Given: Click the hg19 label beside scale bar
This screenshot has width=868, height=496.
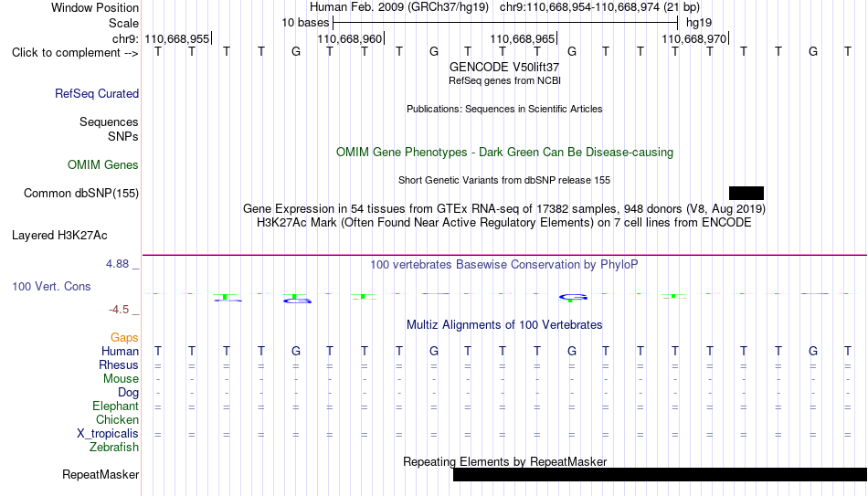Looking at the screenshot, I should [699, 23].
